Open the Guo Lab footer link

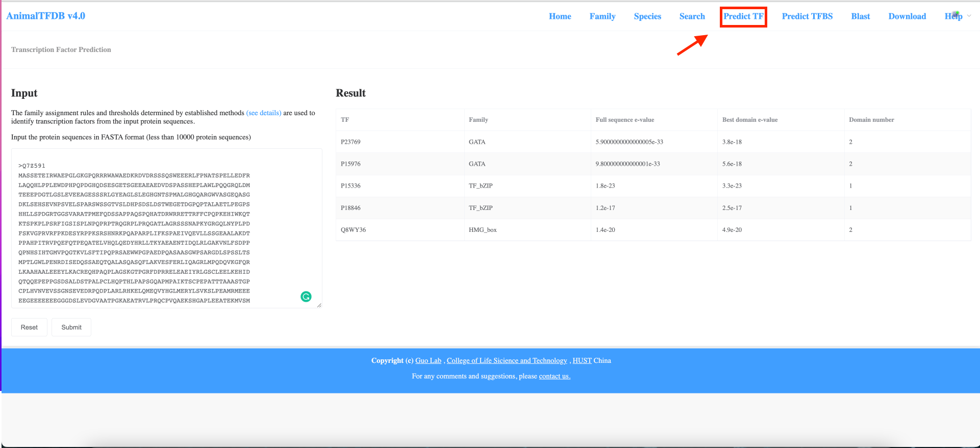[428, 360]
